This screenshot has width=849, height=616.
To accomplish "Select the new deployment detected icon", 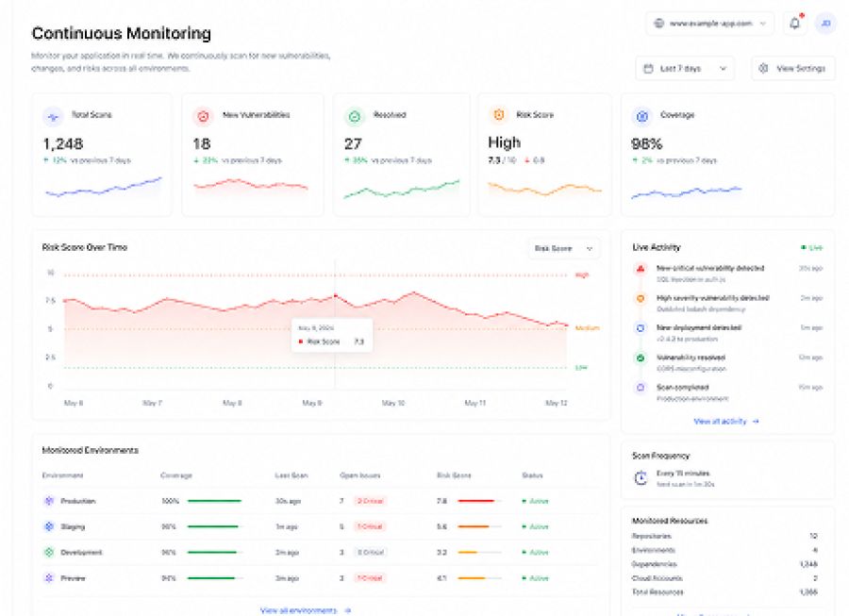I will pyautogui.click(x=641, y=328).
